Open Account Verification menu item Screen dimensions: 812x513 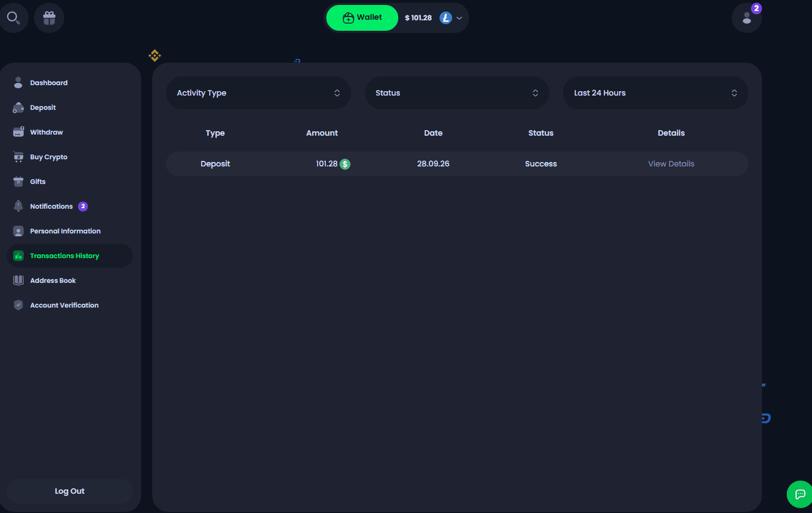click(x=64, y=305)
